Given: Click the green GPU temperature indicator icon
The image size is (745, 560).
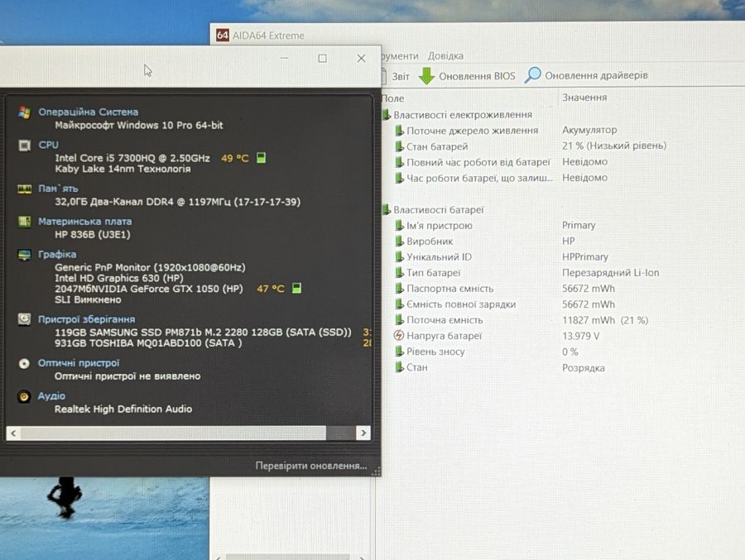Looking at the screenshot, I should tap(296, 288).
